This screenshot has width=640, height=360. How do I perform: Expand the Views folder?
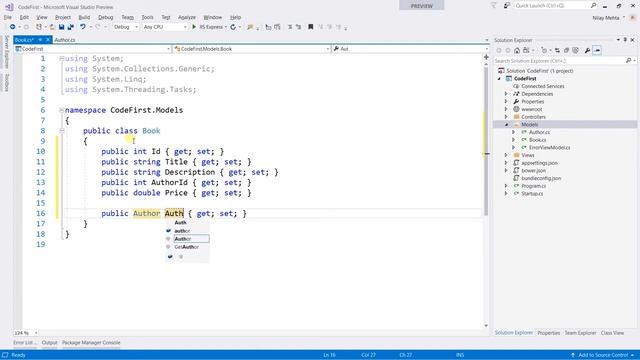click(506, 155)
